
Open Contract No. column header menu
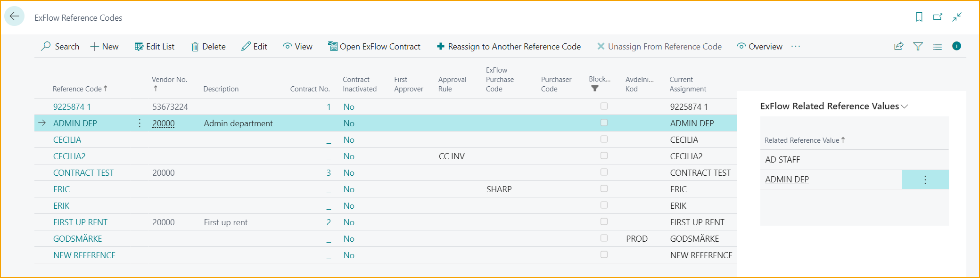(x=310, y=89)
